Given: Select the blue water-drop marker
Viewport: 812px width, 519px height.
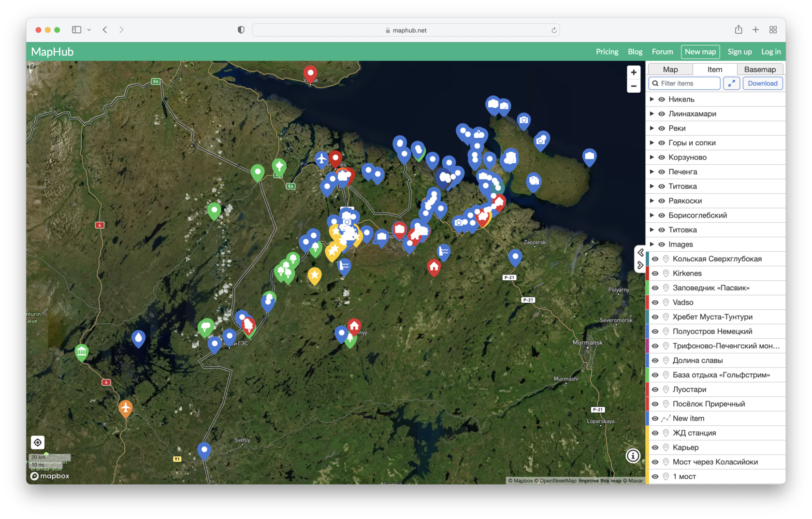Looking at the screenshot, I should [139, 338].
